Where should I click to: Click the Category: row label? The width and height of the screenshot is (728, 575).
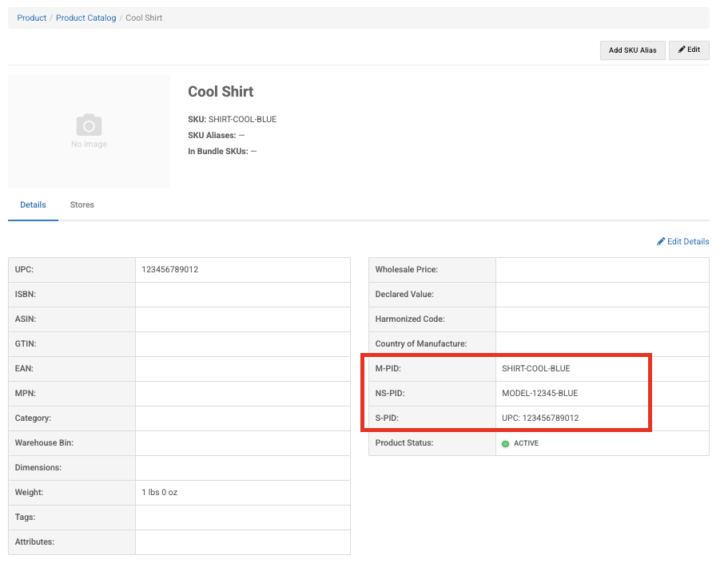pyautogui.click(x=33, y=418)
